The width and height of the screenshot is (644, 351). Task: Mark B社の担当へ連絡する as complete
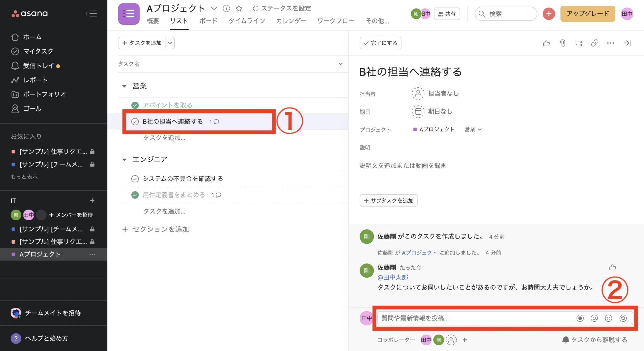click(135, 122)
